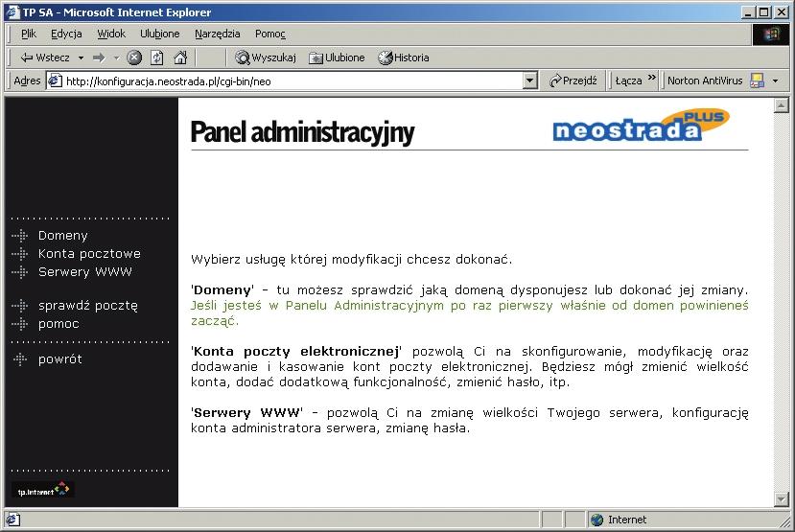Click the neostrada plus logo
The width and height of the screenshot is (795, 532).
pos(641,126)
